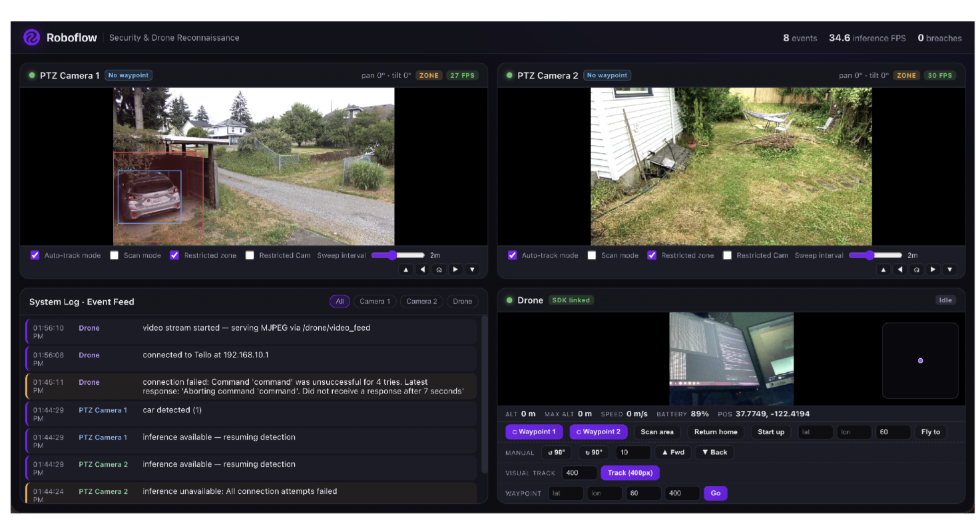Filter event feed by Drone
This screenshot has height=522, width=980.
(462, 302)
